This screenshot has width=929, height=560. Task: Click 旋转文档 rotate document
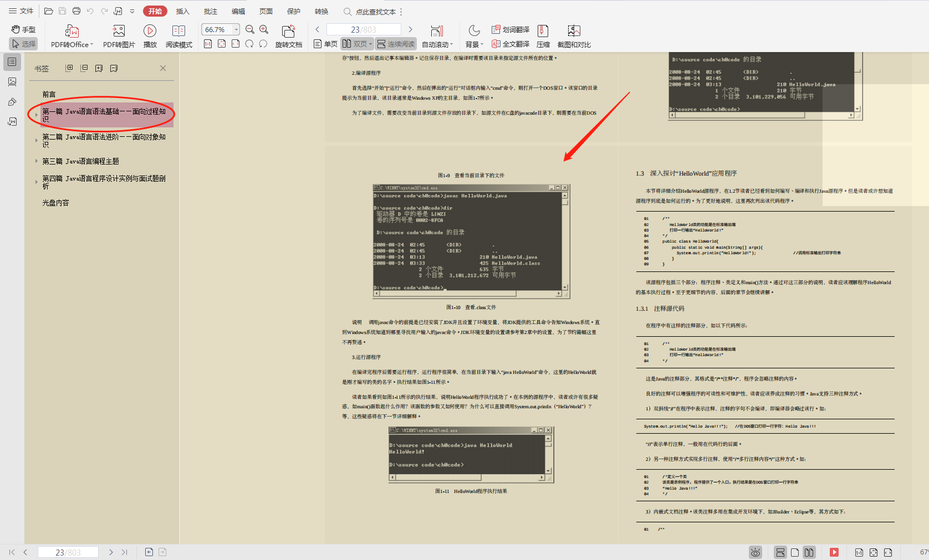[x=289, y=37]
